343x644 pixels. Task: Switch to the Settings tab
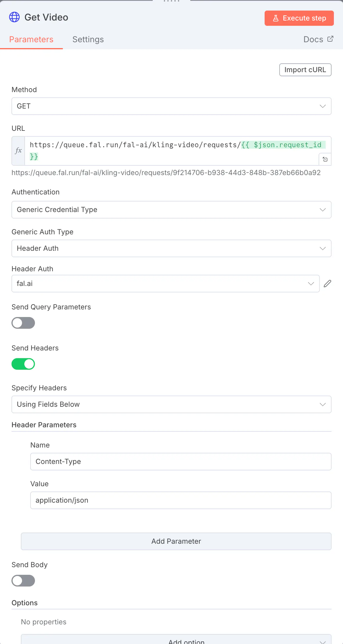coord(88,39)
